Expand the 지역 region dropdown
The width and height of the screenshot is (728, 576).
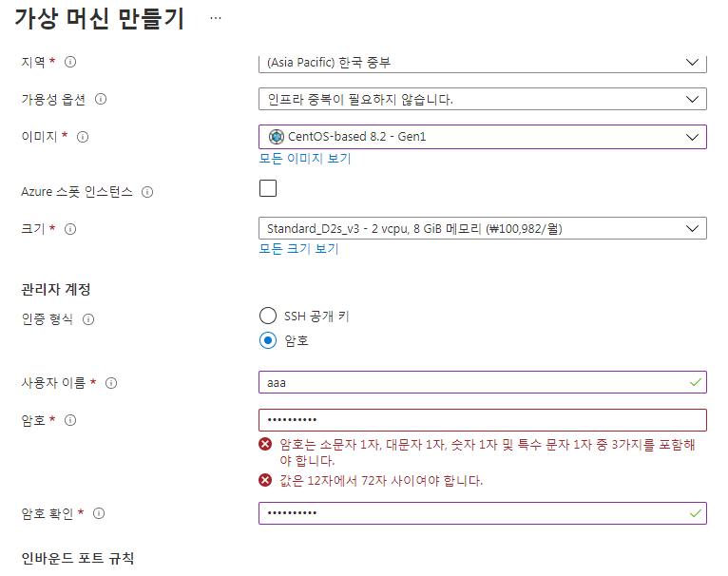click(483, 64)
